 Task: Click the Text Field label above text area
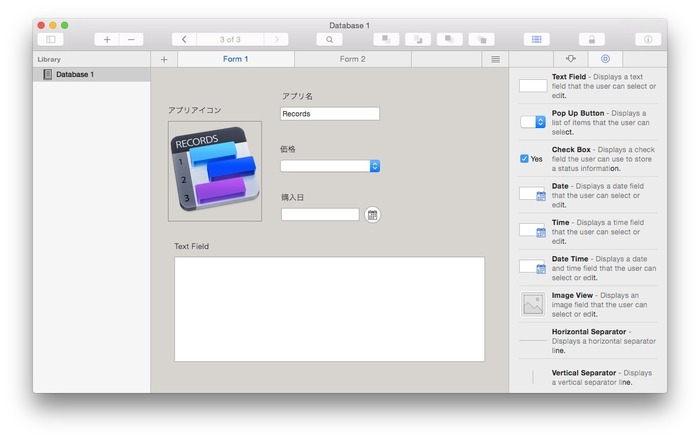click(x=192, y=246)
